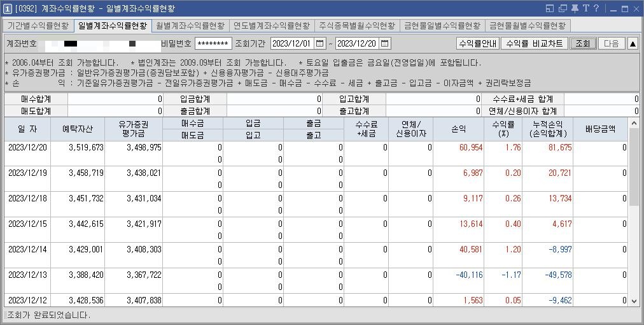Maximize the 계좌수익률현황 window
644x325 pixels.
[x=625, y=9]
